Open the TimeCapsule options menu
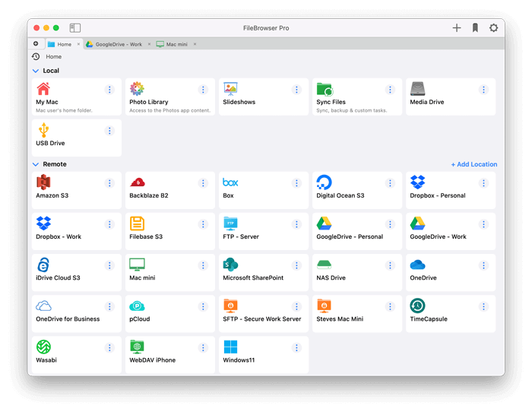The image size is (532, 412). [x=483, y=307]
